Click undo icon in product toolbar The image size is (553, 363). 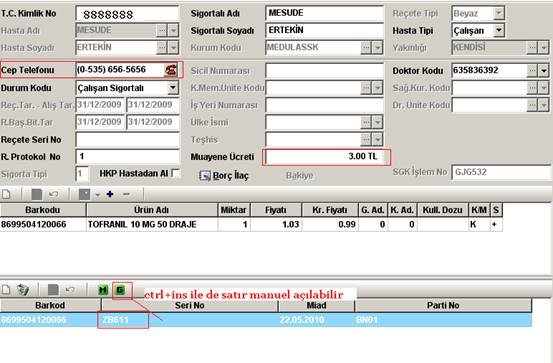click(x=54, y=194)
